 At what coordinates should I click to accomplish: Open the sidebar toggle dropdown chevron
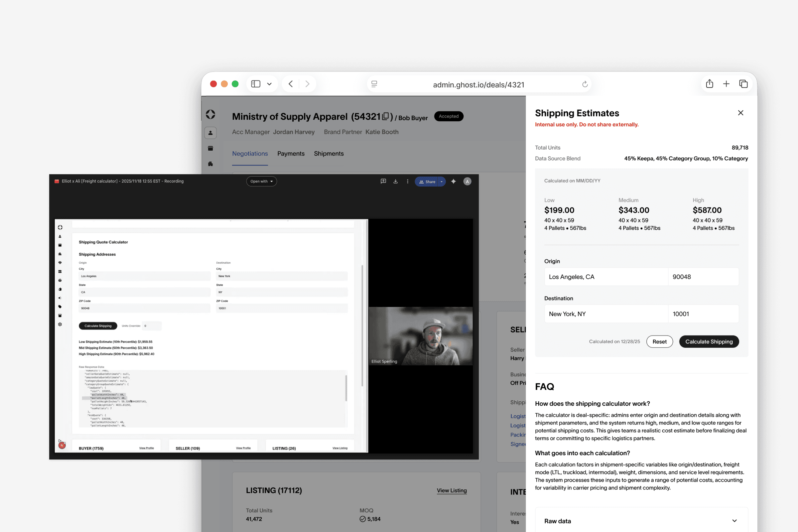269,84
